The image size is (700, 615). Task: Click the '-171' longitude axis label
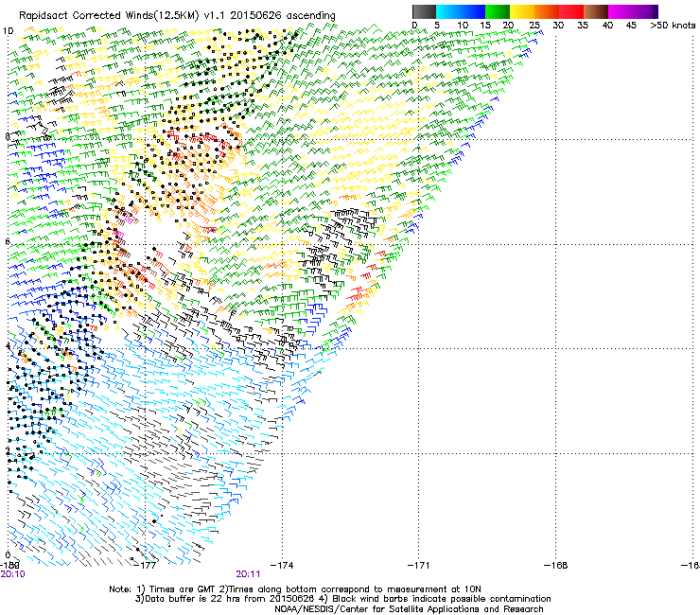pyautogui.click(x=419, y=566)
